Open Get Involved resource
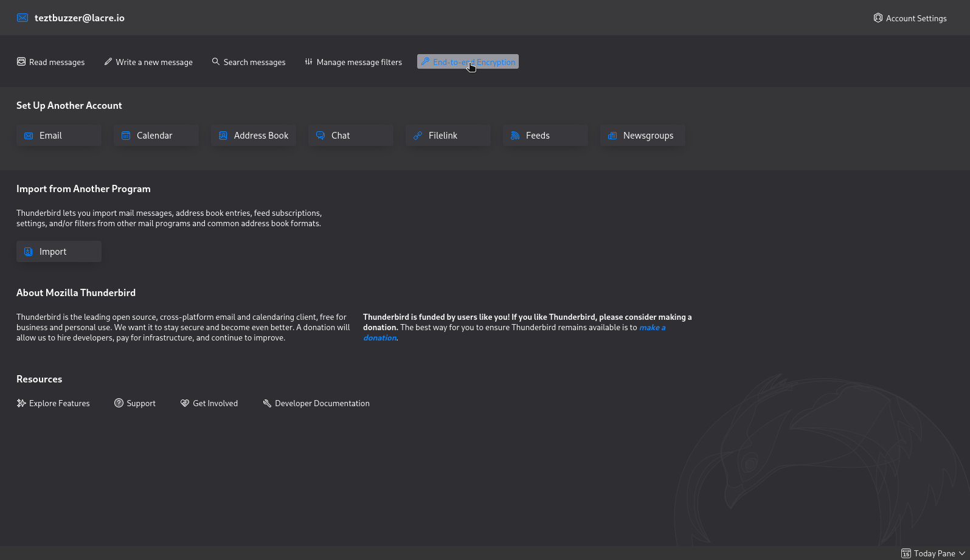The image size is (970, 560). pyautogui.click(x=209, y=404)
